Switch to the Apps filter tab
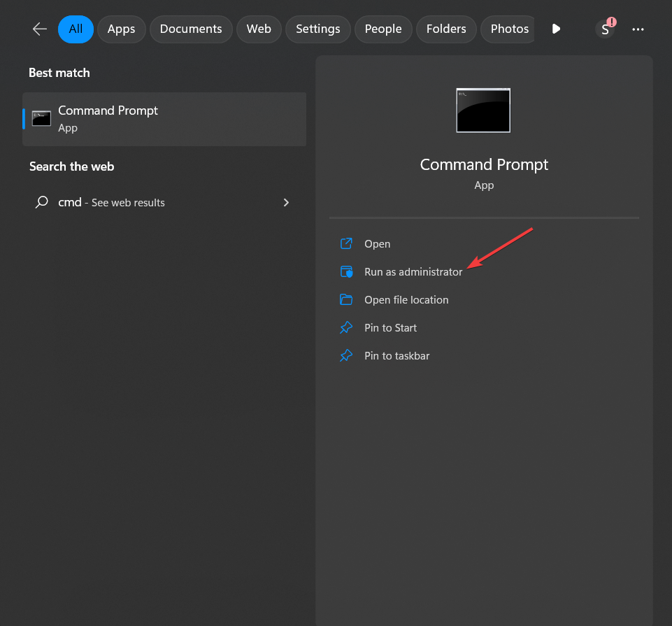The image size is (672, 626). pyautogui.click(x=121, y=29)
